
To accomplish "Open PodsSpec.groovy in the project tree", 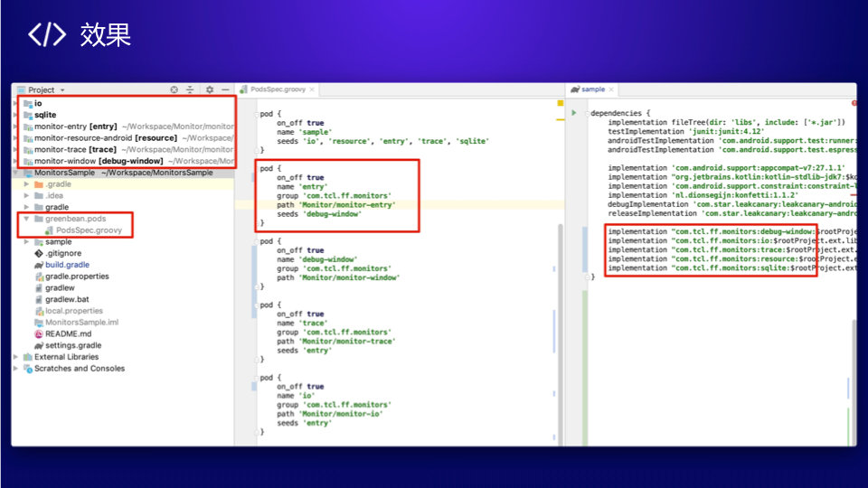I will [89, 230].
